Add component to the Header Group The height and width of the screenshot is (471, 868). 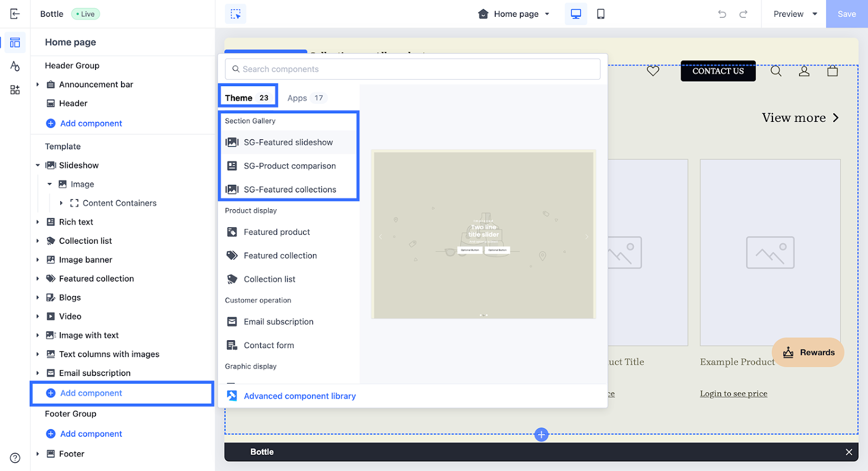tap(85, 124)
